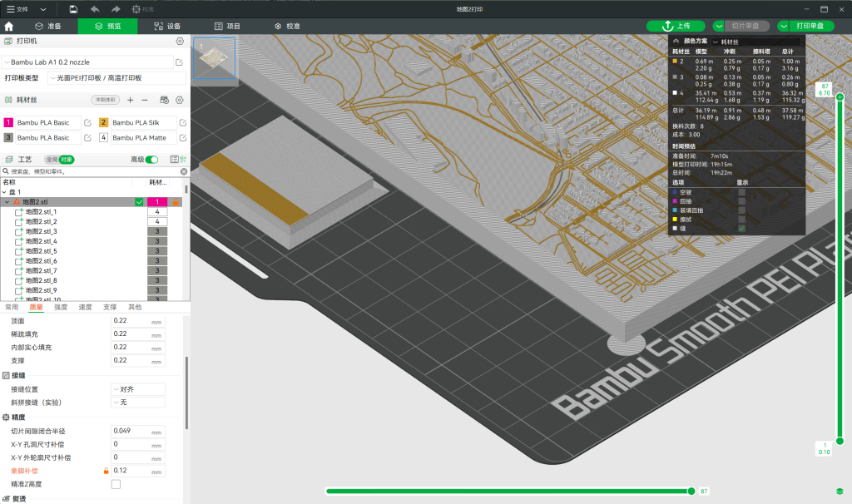This screenshot has width=852, height=504.
Task: Open the 打印板类型 plate type dropdown
Action: (x=115, y=78)
